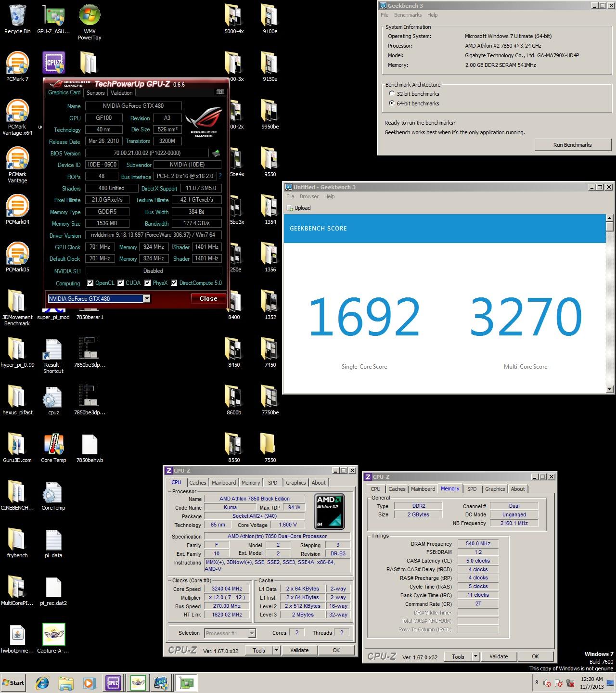Viewport: 616px width, 693px height.
Task: Toggle PhysX checkbox in GPU-Z
Action: click(148, 283)
